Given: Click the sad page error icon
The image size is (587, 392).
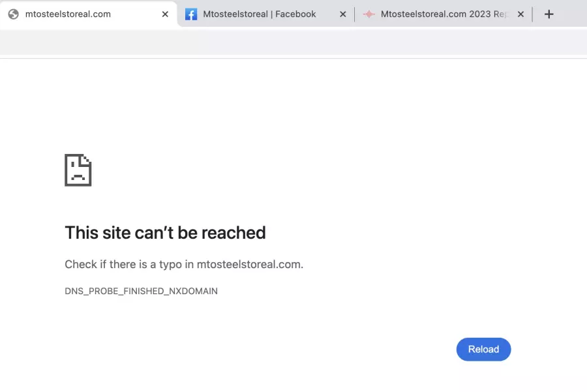Looking at the screenshot, I should tap(78, 170).
